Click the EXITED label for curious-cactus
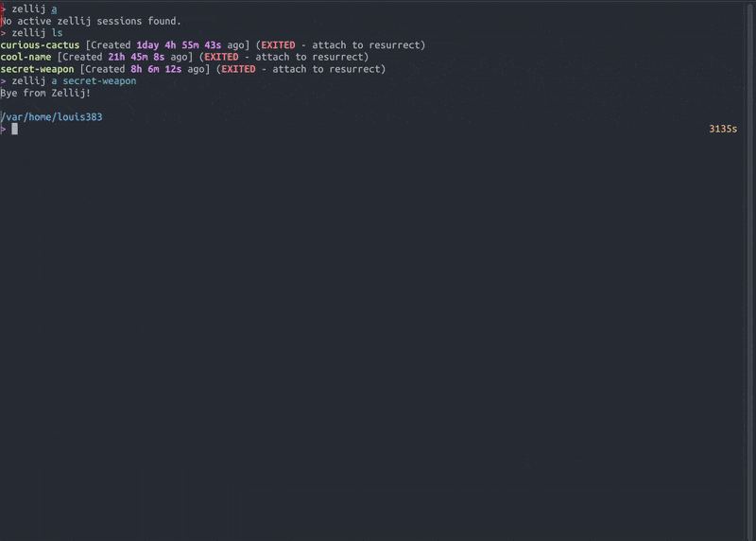Screen dimensions: 756x541 (x=278, y=44)
